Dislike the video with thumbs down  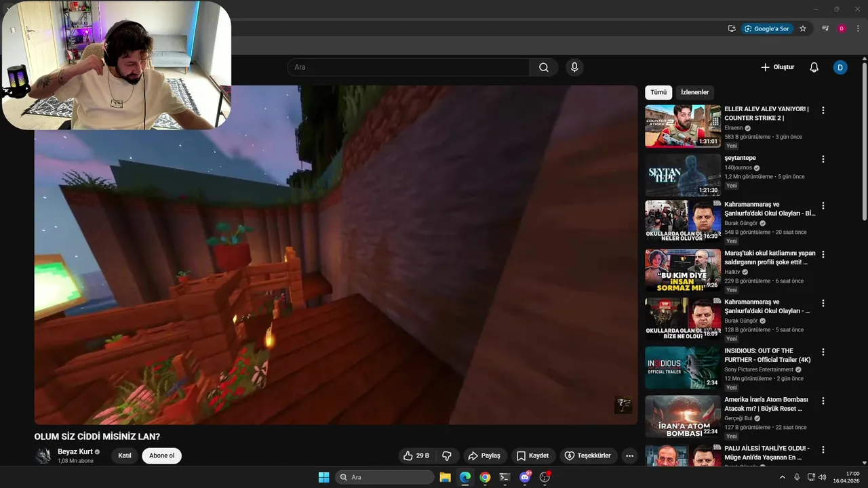(447, 455)
